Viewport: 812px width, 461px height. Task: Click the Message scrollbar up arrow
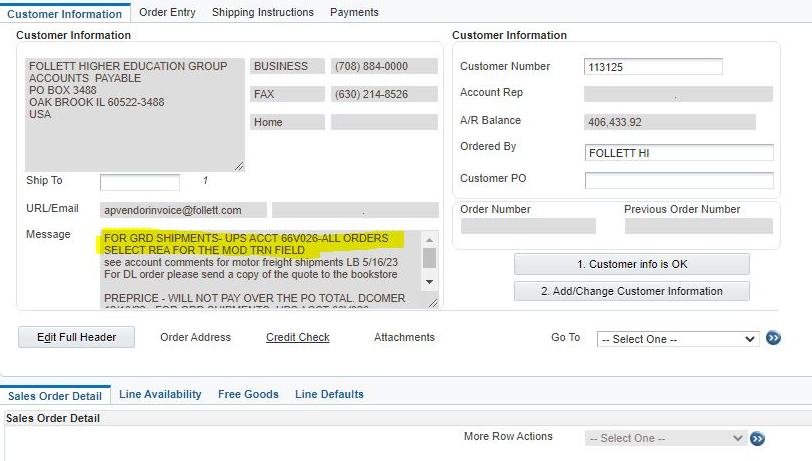click(429, 240)
